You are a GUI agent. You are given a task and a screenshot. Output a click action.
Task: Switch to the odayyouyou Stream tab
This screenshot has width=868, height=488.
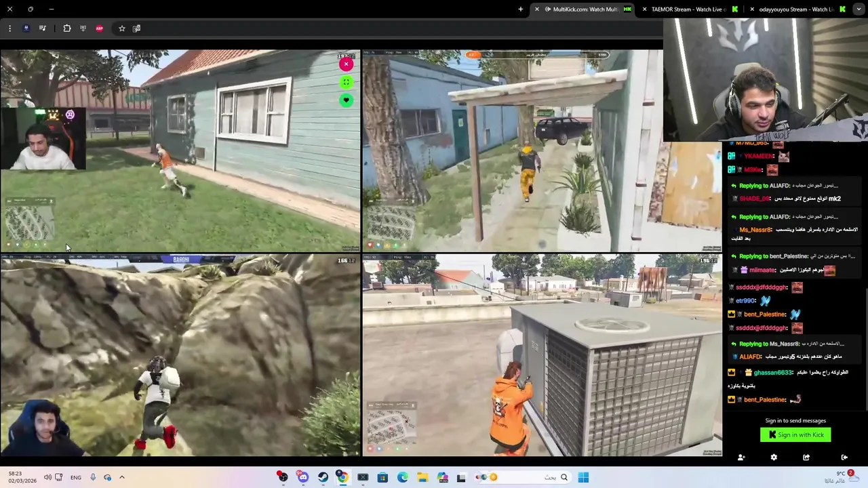point(797,9)
